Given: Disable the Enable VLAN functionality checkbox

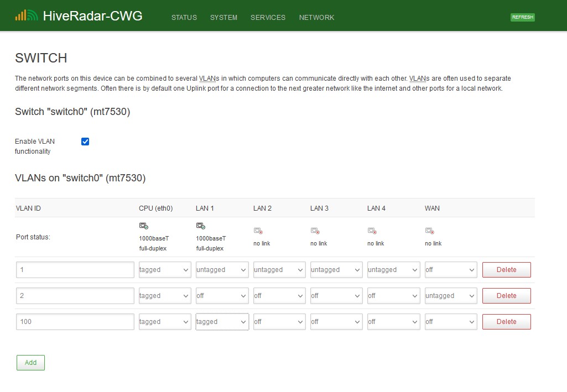Looking at the screenshot, I should 85,141.
